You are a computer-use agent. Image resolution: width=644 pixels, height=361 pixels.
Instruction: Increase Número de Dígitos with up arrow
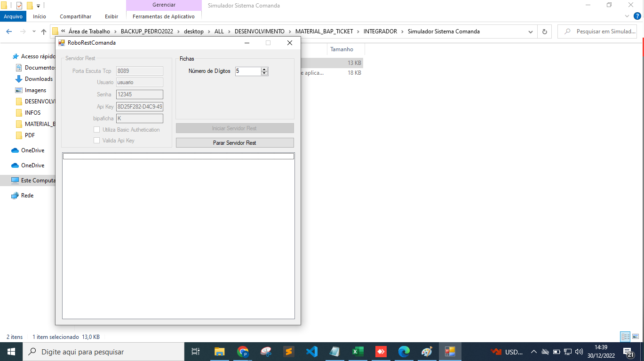[264, 69]
